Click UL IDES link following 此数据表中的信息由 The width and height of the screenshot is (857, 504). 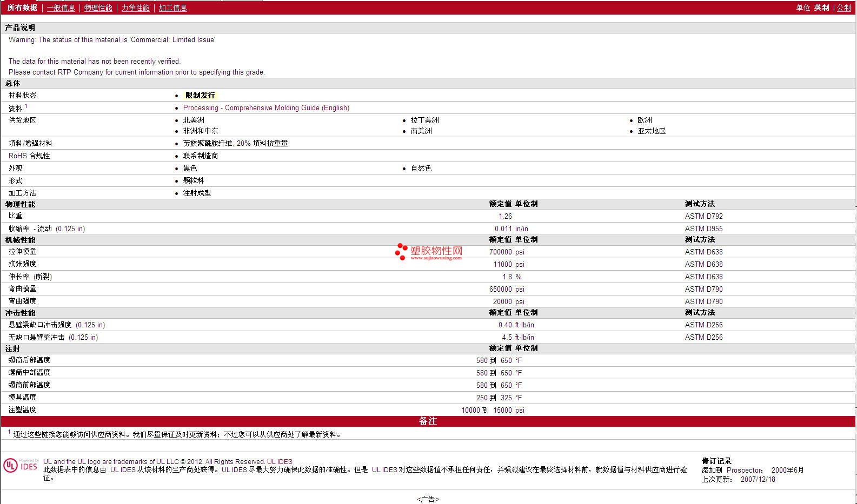[123, 469]
